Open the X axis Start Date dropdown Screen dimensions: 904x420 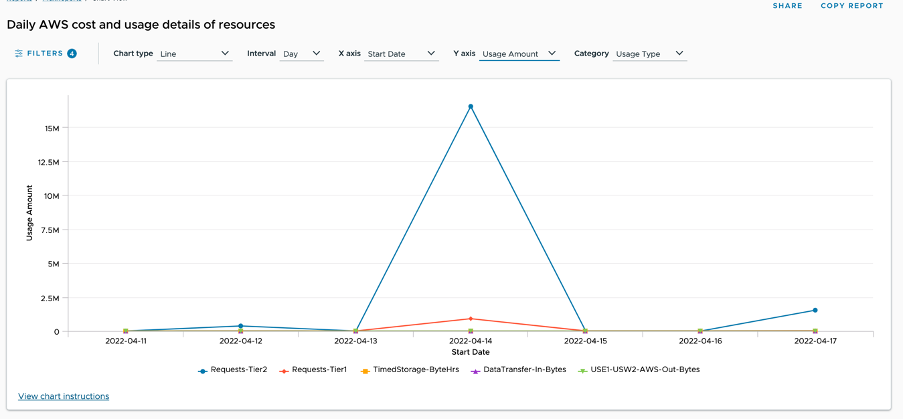[x=401, y=54]
